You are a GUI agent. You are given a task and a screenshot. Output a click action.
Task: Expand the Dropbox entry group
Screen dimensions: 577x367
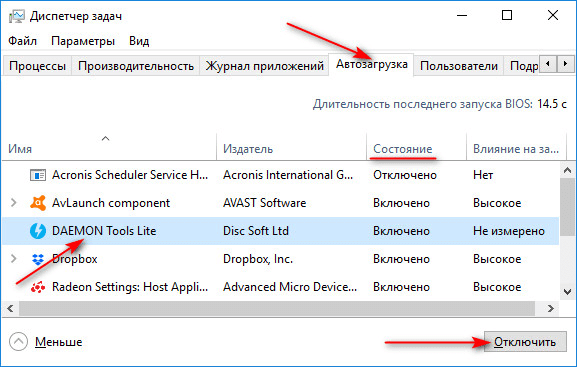click(14, 259)
